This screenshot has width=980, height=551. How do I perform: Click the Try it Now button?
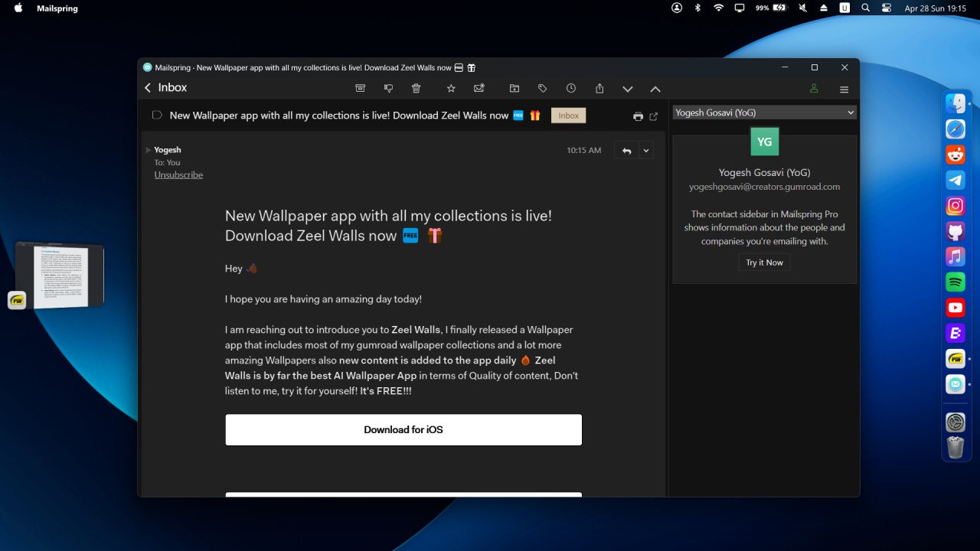tap(765, 262)
